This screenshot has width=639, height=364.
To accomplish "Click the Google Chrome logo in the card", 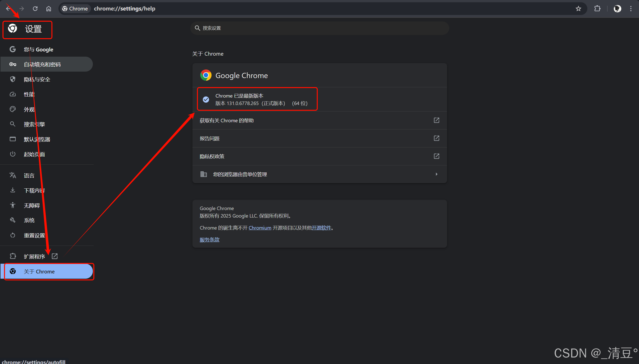I will tap(206, 75).
